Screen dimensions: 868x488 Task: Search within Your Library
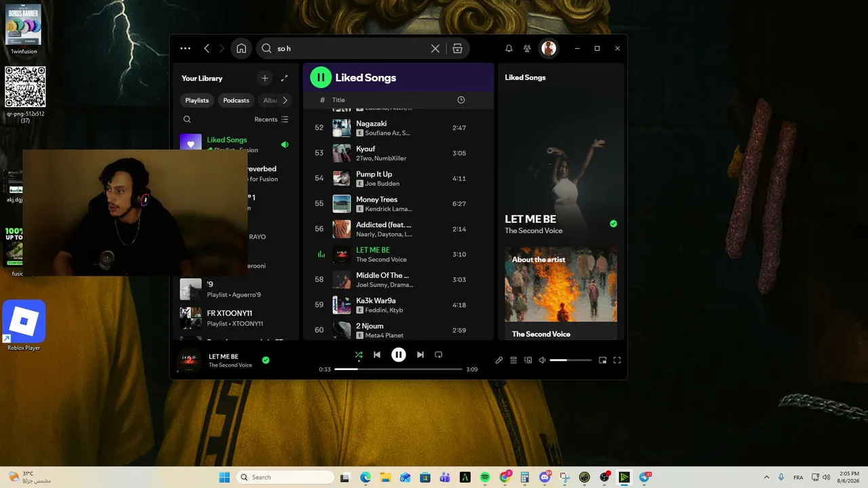(x=187, y=119)
